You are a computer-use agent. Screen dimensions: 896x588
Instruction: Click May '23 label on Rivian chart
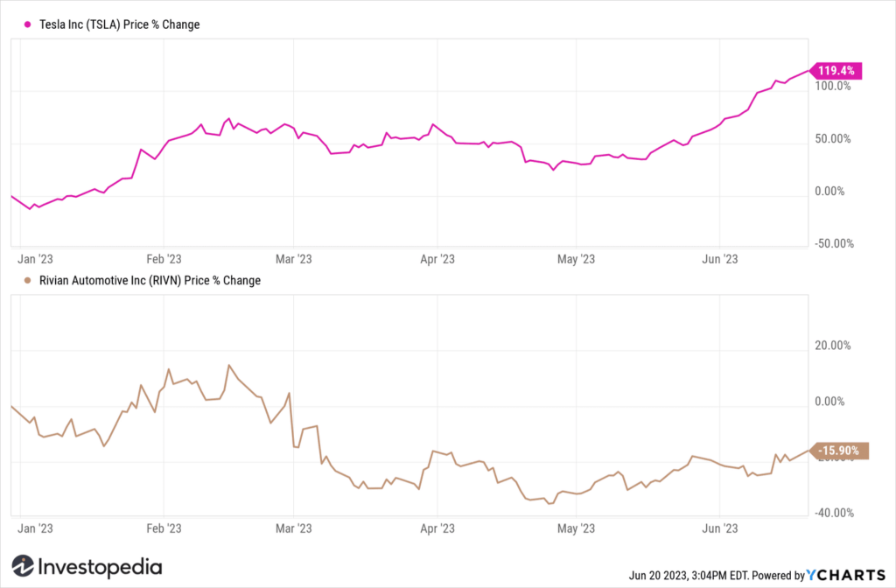pos(576,528)
